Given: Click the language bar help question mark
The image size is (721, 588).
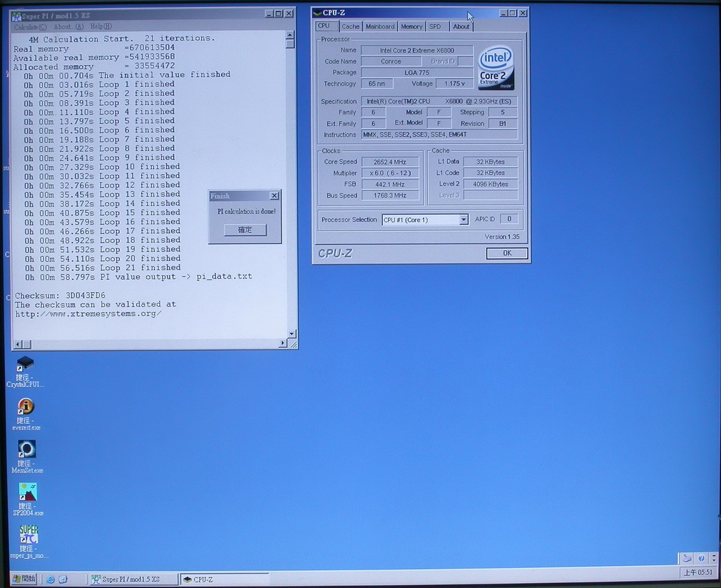Looking at the screenshot, I should click(701, 558).
